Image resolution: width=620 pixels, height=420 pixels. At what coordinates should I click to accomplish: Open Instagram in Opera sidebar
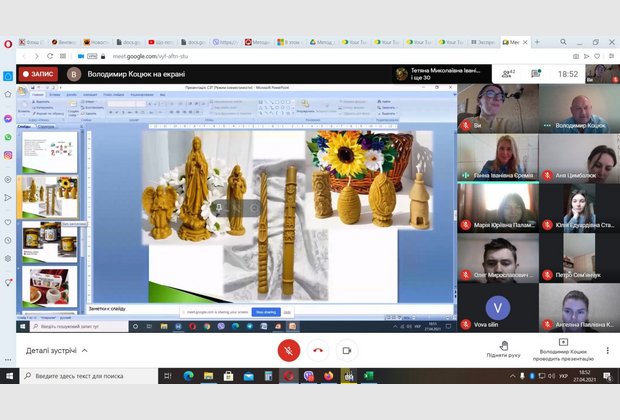coord(8,155)
